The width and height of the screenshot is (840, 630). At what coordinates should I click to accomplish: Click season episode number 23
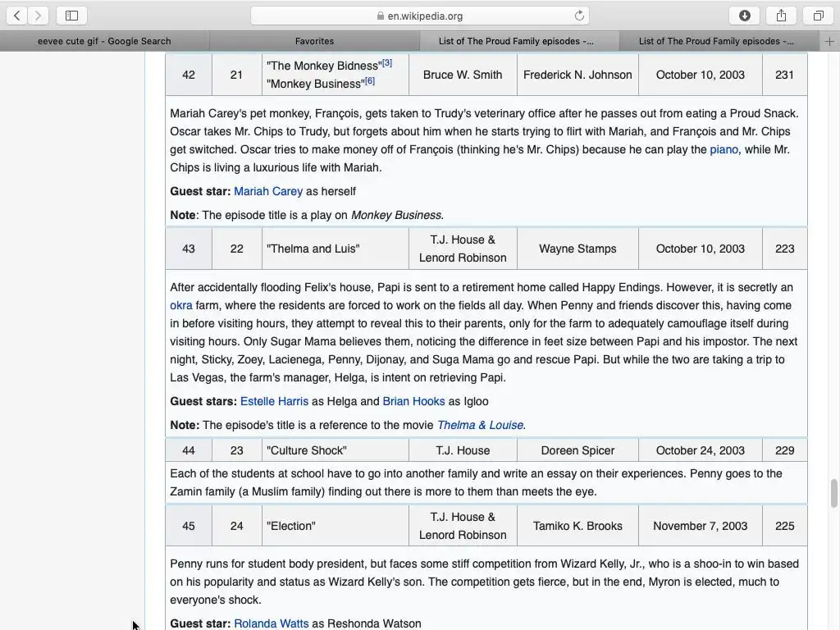[237, 450]
